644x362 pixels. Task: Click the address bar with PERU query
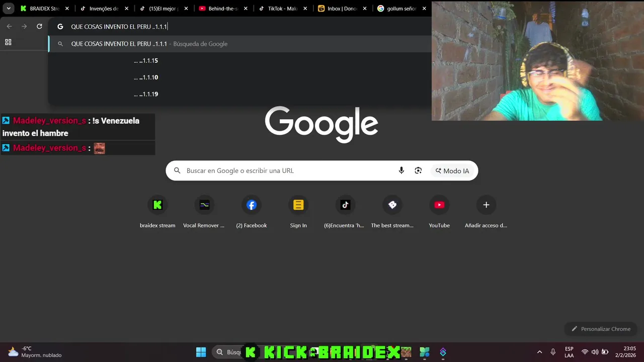[239, 27]
